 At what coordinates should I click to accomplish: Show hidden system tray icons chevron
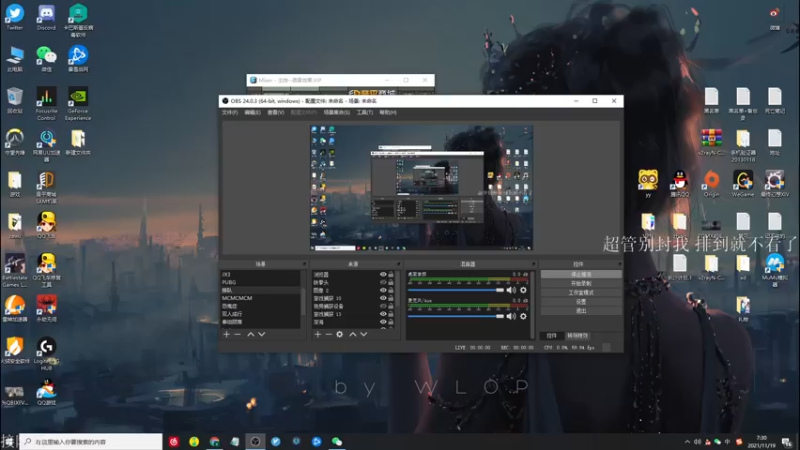687,442
